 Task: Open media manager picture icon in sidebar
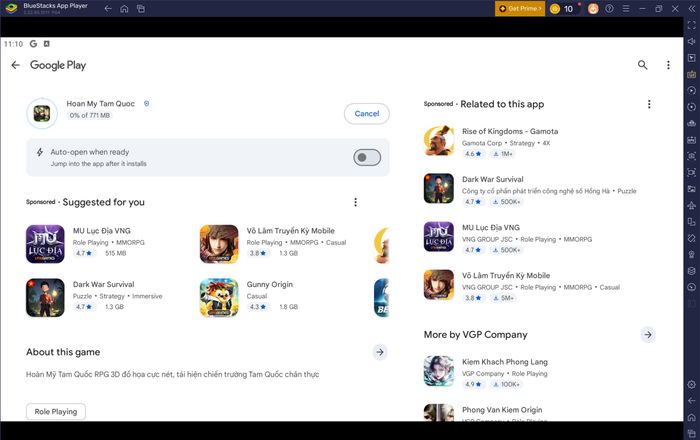pyautogui.click(x=692, y=189)
